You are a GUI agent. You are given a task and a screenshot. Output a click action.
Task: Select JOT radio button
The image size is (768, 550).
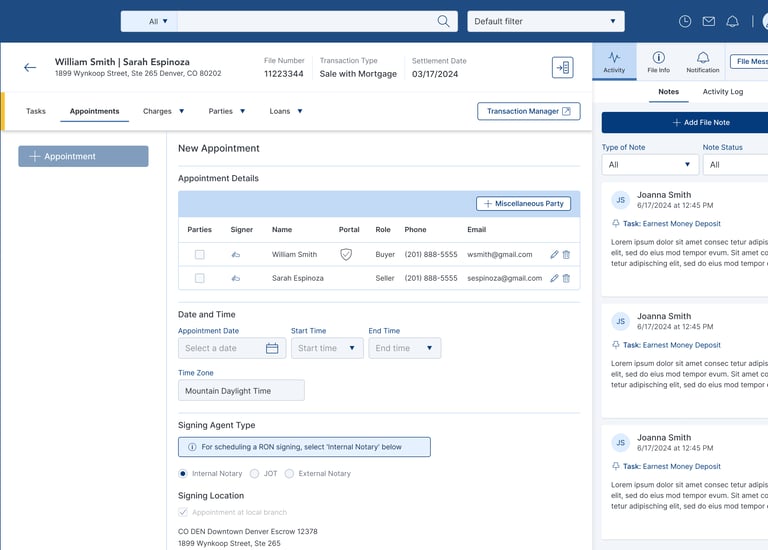point(254,474)
